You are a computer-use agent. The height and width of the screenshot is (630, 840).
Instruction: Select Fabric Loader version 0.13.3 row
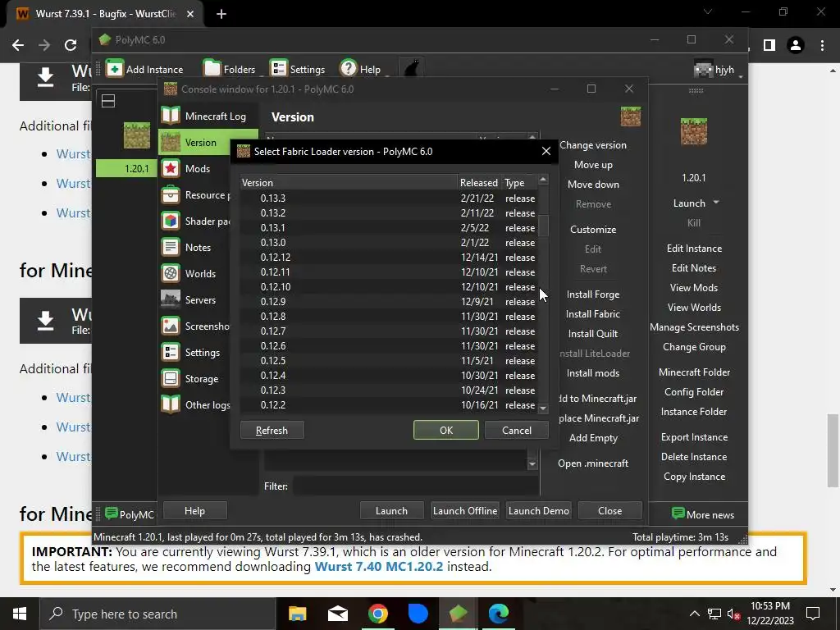pos(388,199)
